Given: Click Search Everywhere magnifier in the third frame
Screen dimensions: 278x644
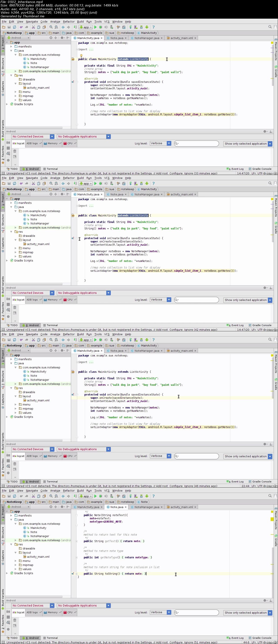Looking at the screenshot, I should pos(270,339).
